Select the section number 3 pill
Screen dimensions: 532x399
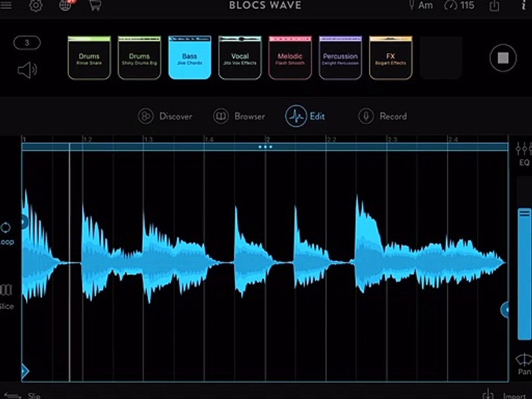click(x=27, y=43)
